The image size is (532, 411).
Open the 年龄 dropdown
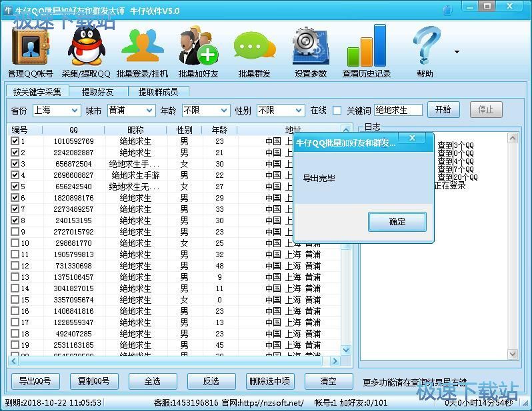point(205,110)
